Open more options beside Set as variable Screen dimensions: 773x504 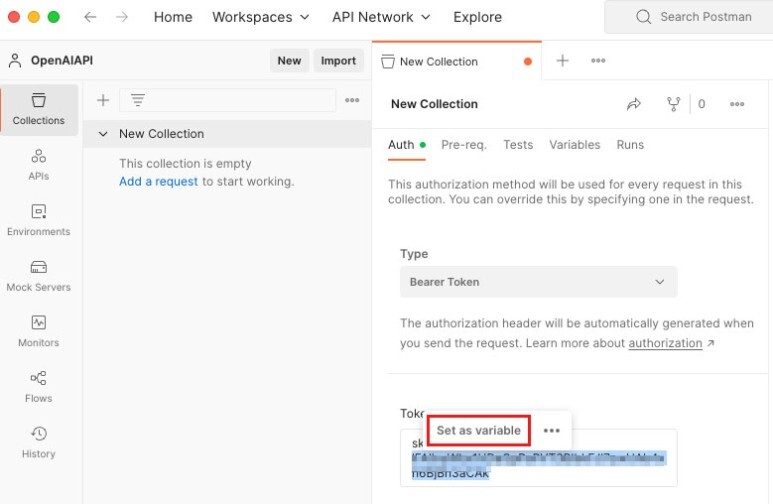click(x=551, y=431)
